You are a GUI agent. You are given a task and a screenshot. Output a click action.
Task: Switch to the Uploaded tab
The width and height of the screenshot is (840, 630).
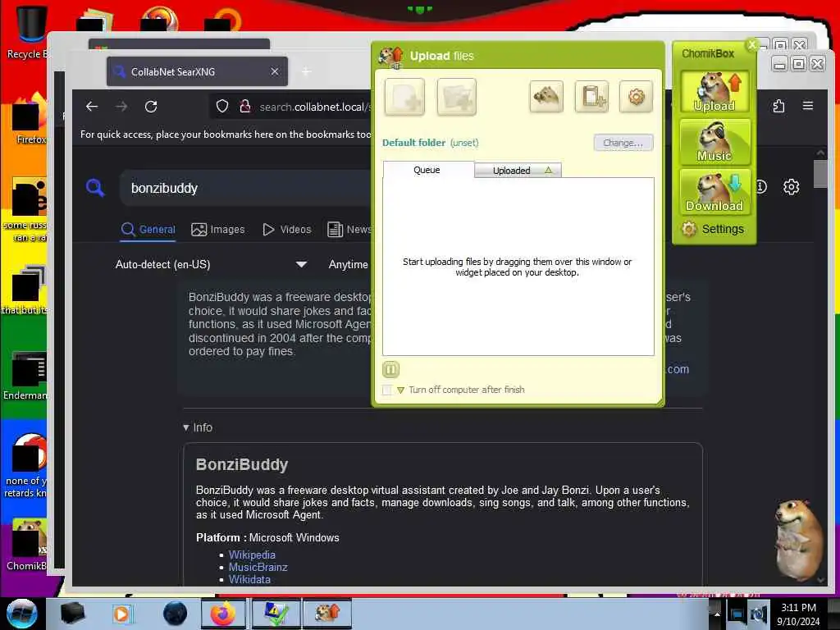click(x=518, y=171)
